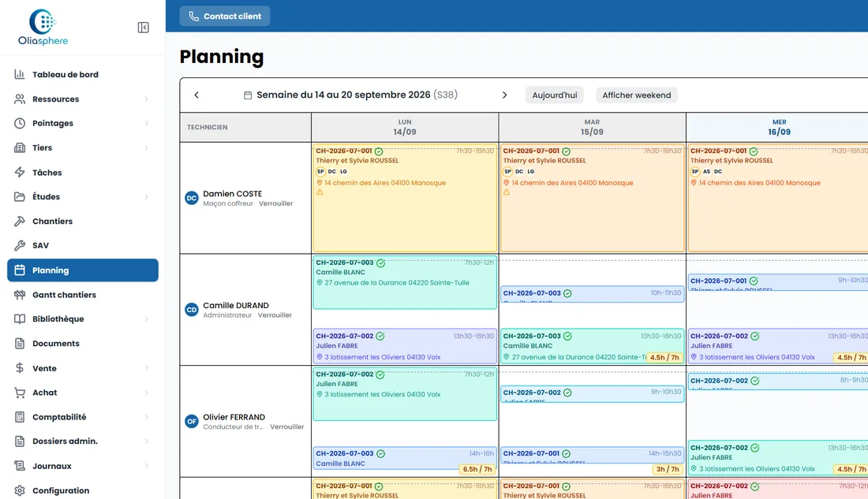Screen dimensions: 868x499
Task: Open Tuesday 10h-11h30 CH-2026-07-003 card
Action: click(x=592, y=294)
